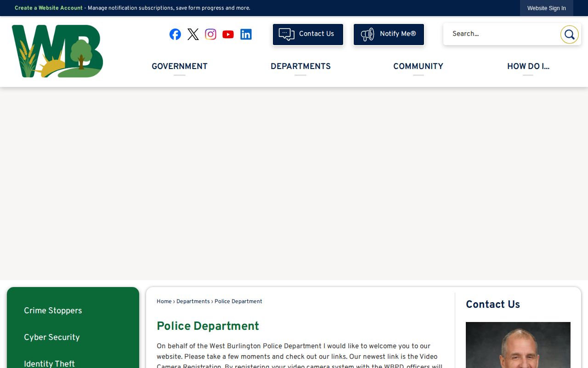Open the Facebook page icon
The height and width of the screenshot is (368, 588).
pos(175,34)
